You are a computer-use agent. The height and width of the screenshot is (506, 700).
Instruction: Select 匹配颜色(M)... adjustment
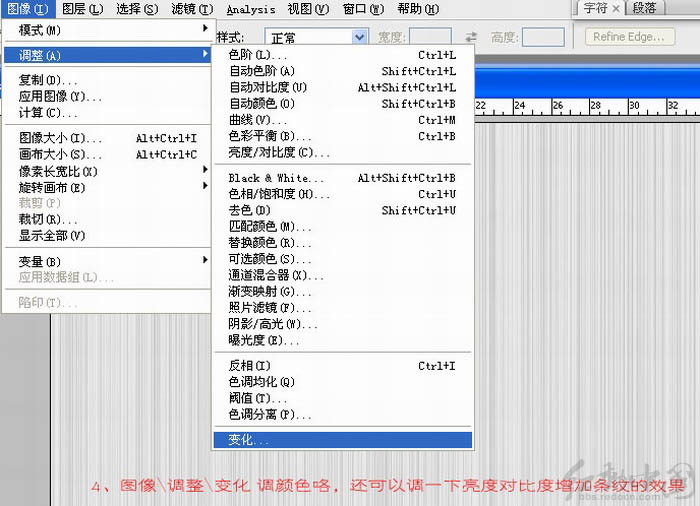[x=343, y=227]
